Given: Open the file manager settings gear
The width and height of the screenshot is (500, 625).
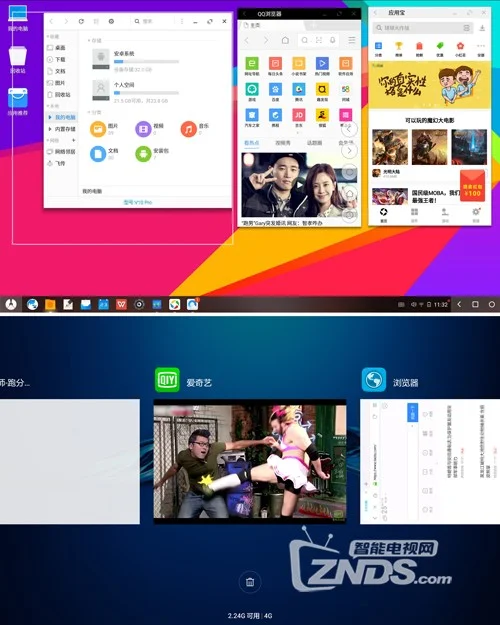Looking at the screenshot, I should [111, 21].
